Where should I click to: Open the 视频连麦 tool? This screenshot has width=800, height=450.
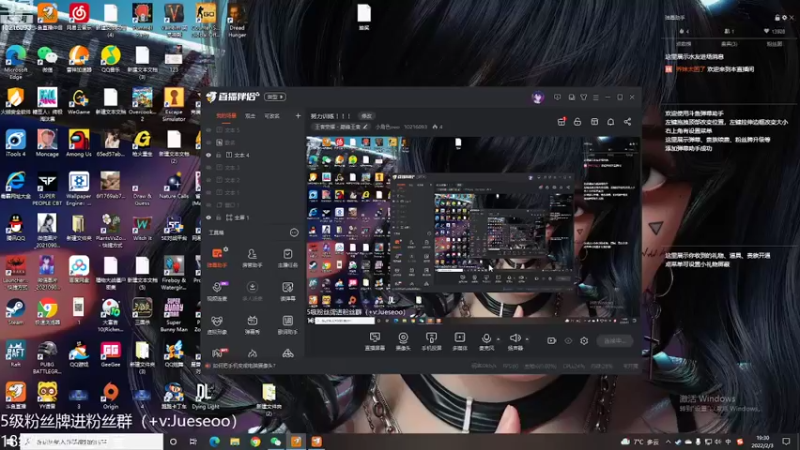click(x=217, y=291)
